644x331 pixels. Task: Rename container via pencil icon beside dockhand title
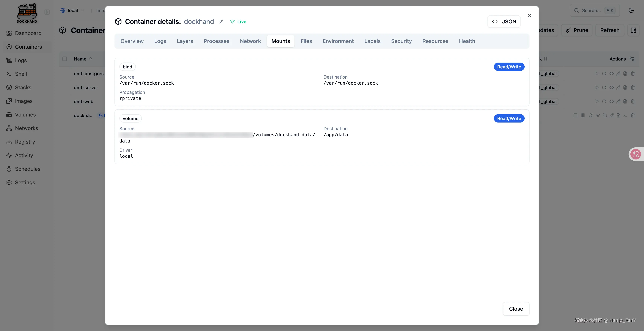point(221,21)
